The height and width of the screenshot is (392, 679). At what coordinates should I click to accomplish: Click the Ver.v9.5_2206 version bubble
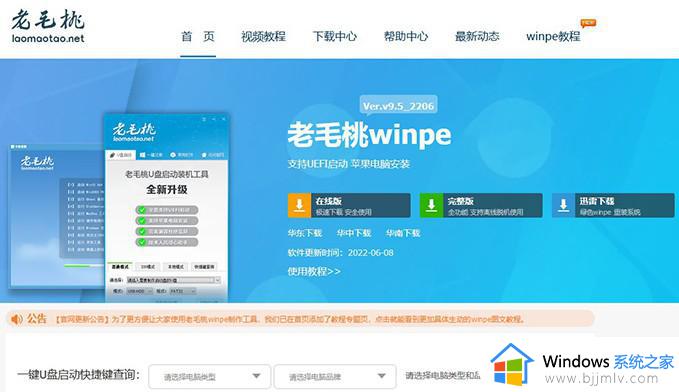click(398, 106)
